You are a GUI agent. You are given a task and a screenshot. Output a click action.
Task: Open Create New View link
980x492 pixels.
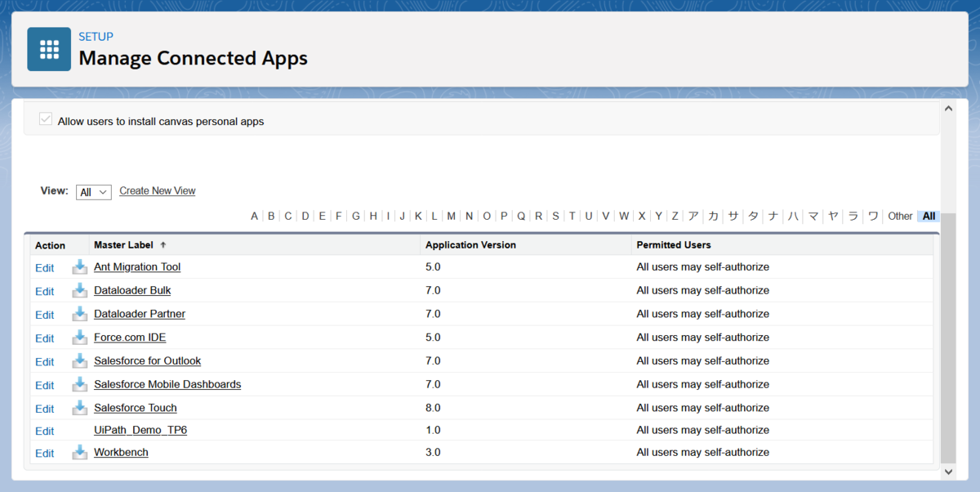point(158,190)
